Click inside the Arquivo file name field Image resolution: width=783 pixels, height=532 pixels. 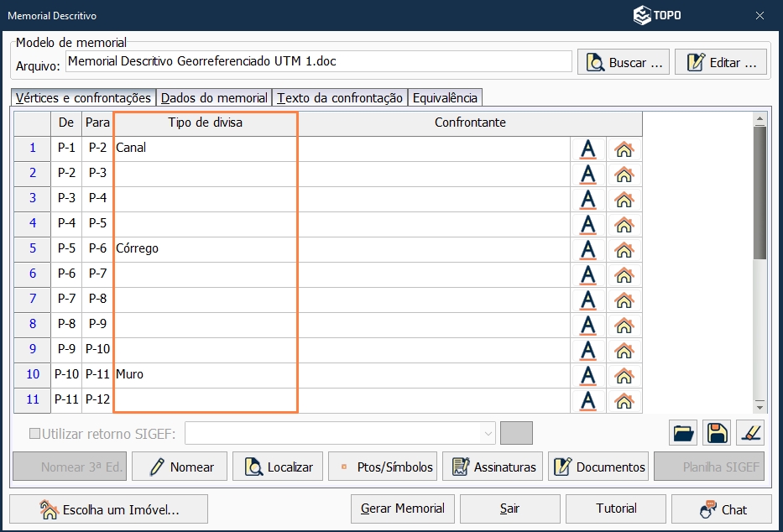click(319, 61)
